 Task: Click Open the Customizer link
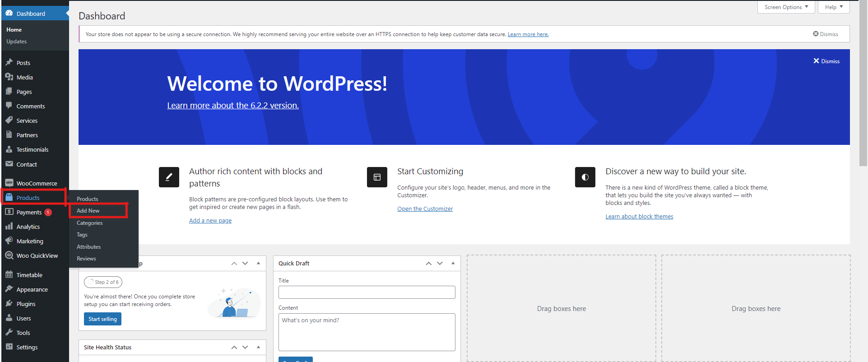tap(425, 209)
